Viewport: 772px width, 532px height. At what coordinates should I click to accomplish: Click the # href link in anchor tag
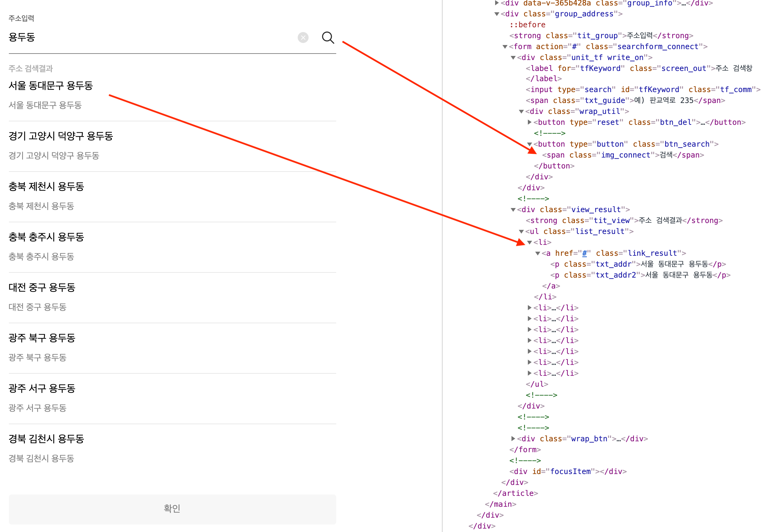click(584, 253)
